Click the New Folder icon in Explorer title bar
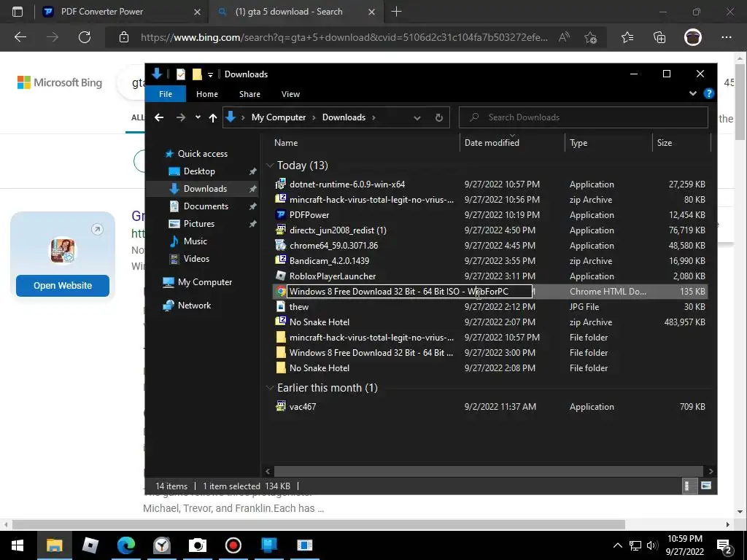Viewport: 747px width, 560px height. (197, 74)
